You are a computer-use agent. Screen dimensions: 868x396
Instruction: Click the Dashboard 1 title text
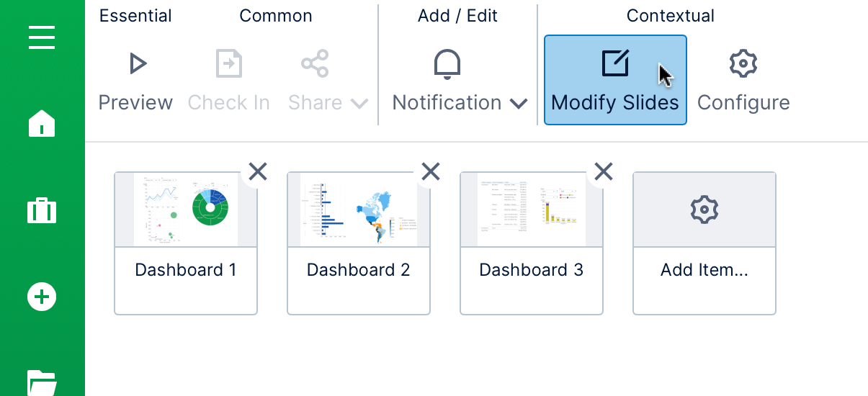186,270
